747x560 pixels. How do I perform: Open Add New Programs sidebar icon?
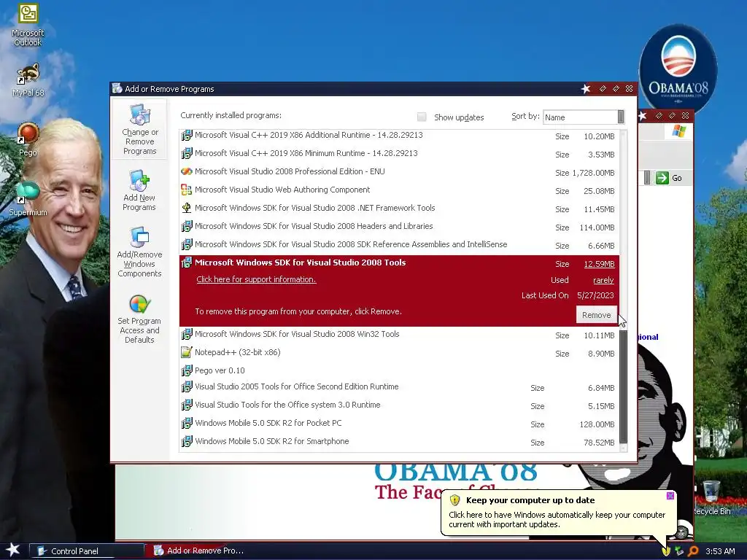(x=139, y=190)
